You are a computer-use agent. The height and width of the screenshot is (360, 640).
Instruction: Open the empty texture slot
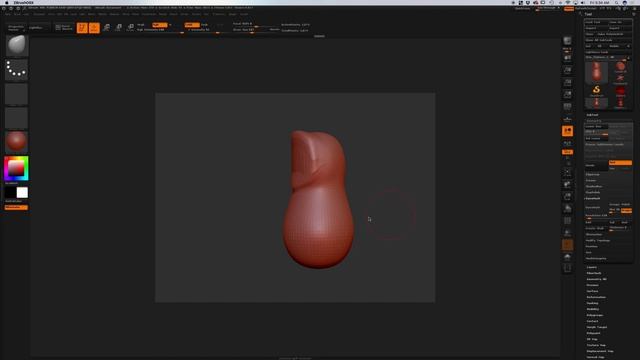tap(17, 118)
